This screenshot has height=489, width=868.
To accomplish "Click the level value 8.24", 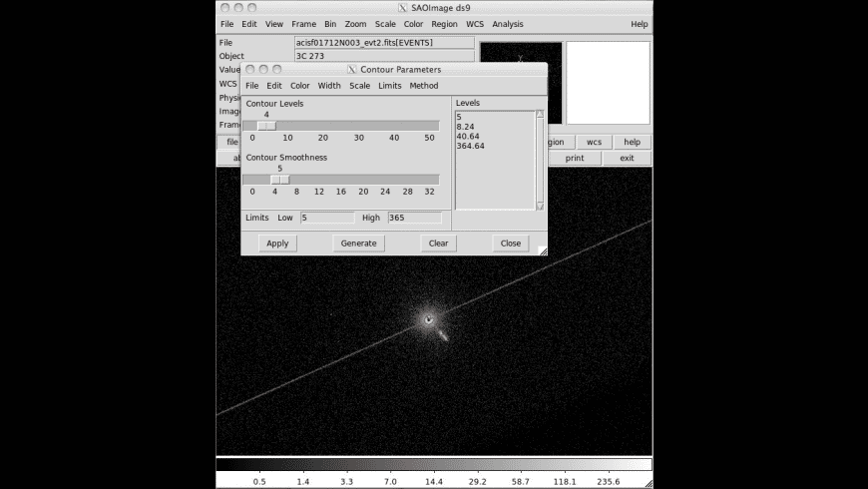I will [x=466, y=127].
